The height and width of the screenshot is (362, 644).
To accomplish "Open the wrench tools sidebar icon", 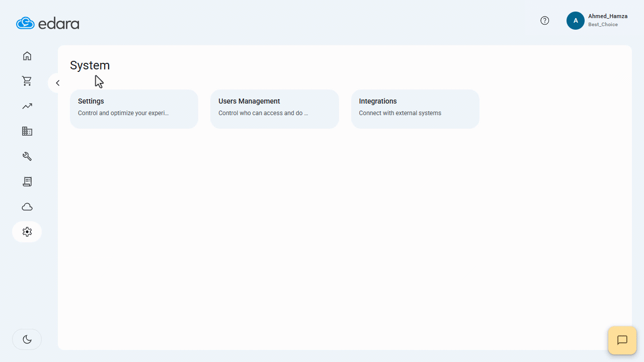I will 27,156.
